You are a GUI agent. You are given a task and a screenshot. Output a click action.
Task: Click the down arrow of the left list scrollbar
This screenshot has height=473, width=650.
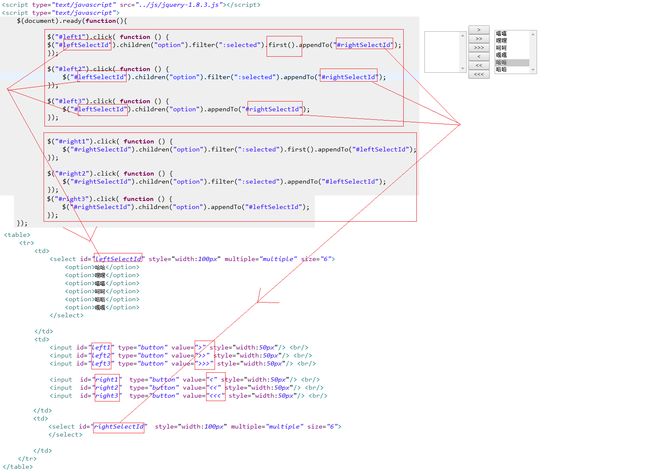pos(463,68)
